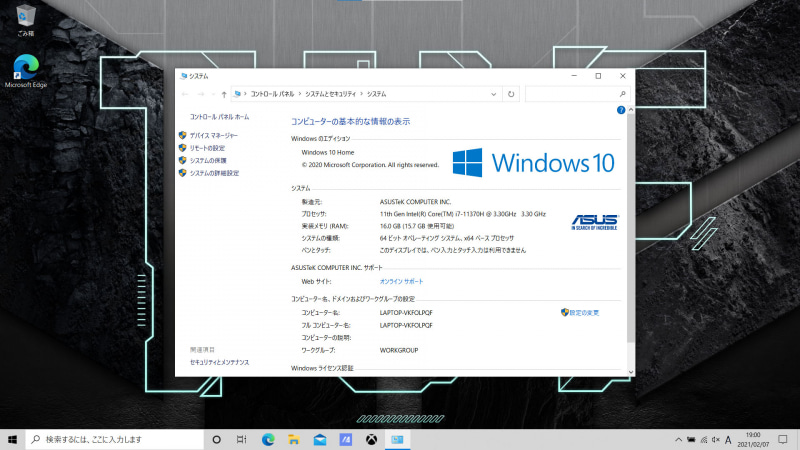Open Task View on taskbar
Image resolution: width=800 pixels, height=450 pixels.
[x=241, y=439]
